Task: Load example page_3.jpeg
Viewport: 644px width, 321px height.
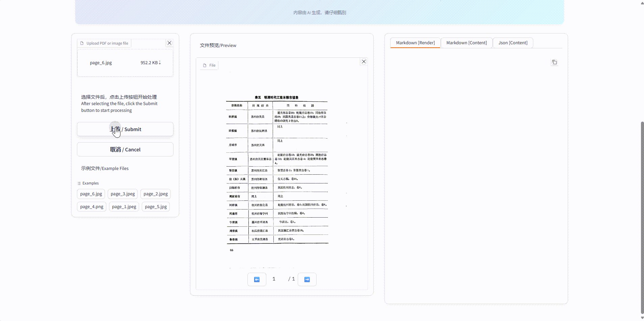Action: 123,194
